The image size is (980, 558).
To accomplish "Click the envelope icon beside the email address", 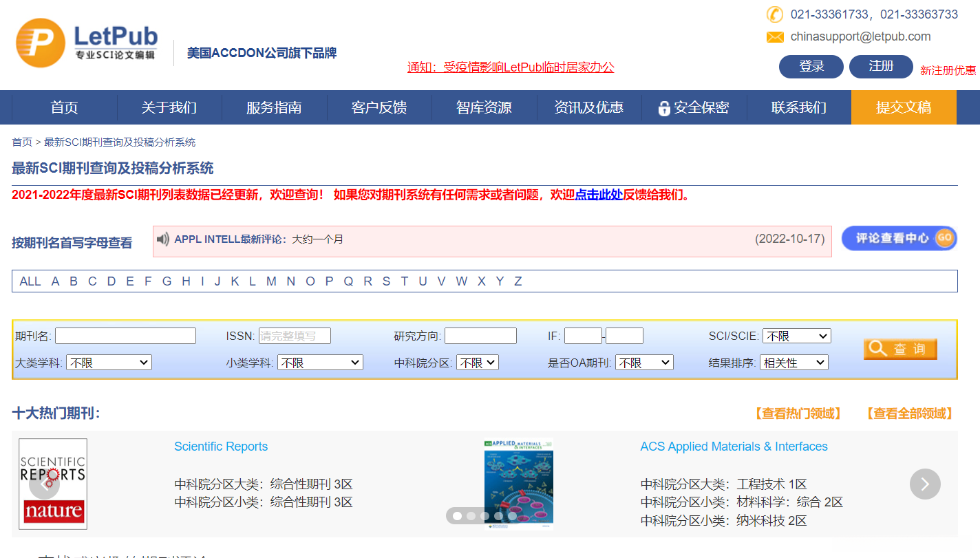I will point(775,37).
